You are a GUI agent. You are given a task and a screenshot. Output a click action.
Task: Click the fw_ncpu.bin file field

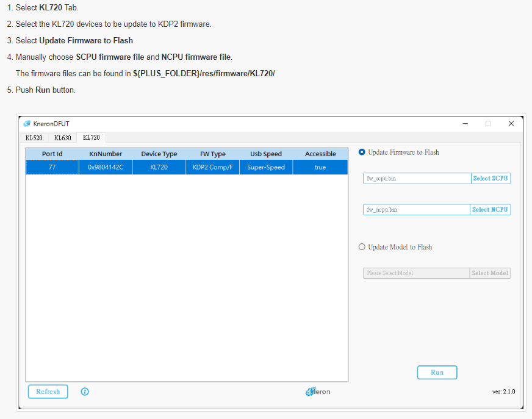416,209
